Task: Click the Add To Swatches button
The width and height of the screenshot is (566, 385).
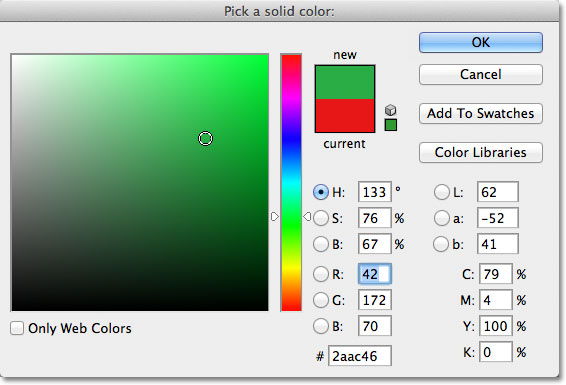Action: 481,113
